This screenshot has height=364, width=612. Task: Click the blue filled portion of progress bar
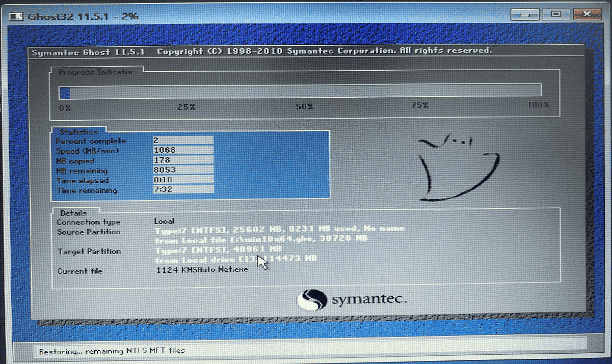(x=65, y=93)
